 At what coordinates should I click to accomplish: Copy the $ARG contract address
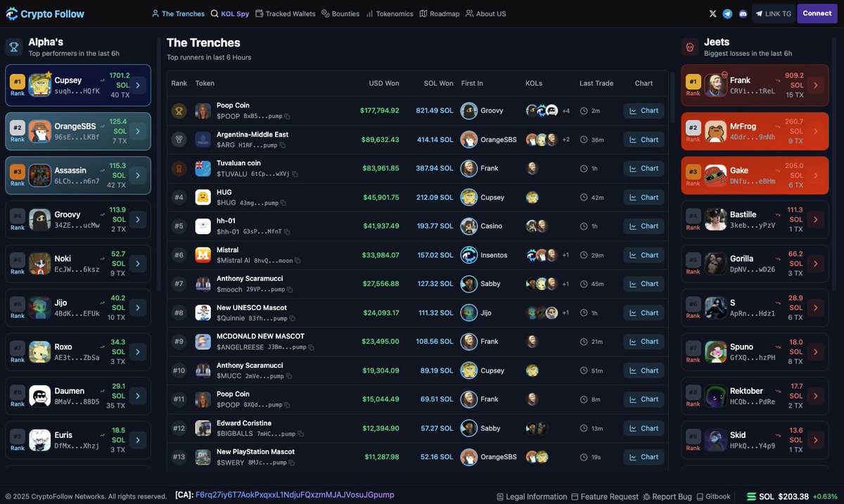283,145
